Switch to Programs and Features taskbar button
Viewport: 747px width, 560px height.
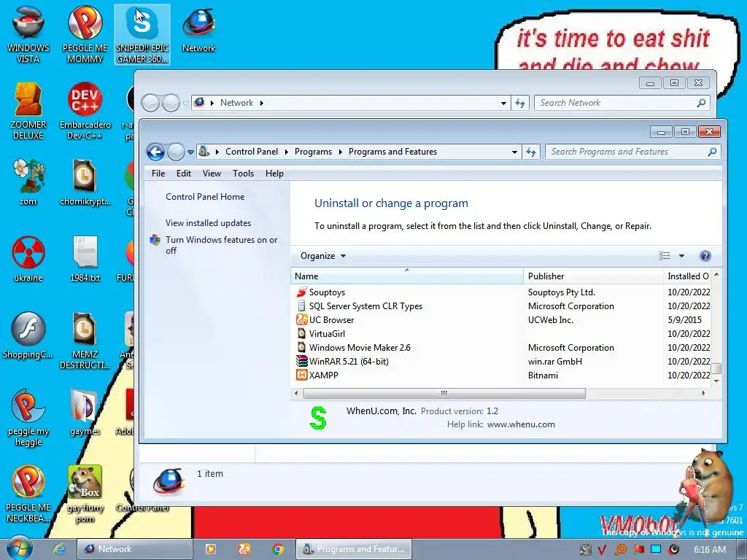click(x=354, y=549)
